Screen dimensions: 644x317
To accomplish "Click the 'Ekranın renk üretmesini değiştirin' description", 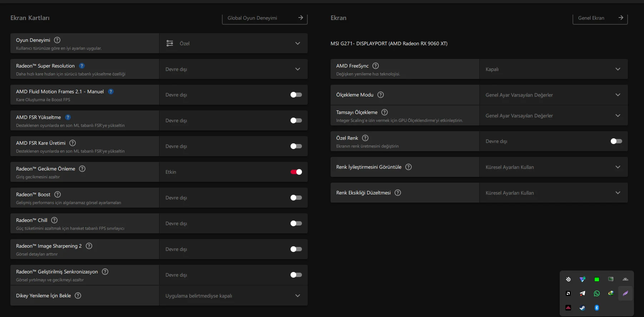I will click(x=367, y=146).
